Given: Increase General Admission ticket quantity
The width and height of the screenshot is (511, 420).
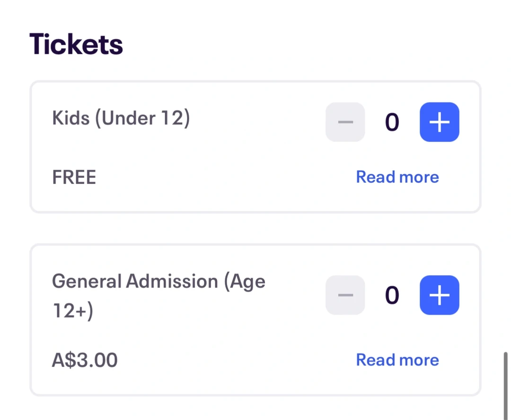Looking at the screenshot, I should pos(439,295).
